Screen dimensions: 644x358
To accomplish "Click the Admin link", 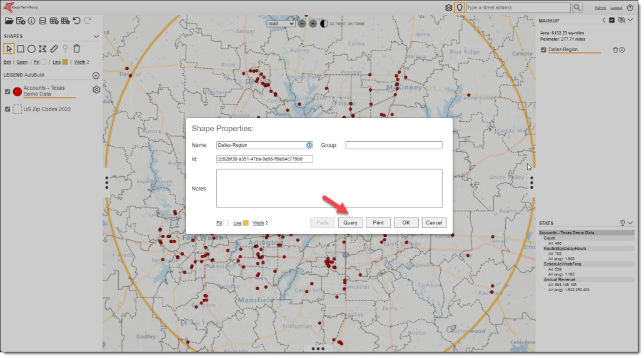I will 600,7.
